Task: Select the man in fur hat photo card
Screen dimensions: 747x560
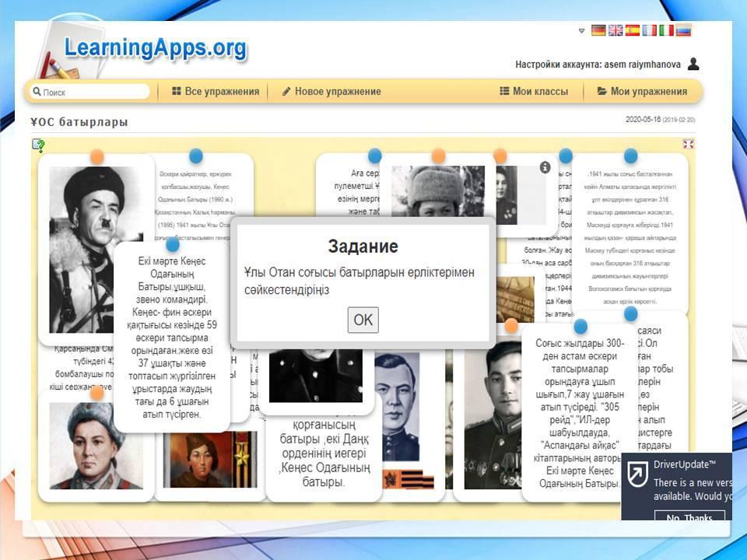Action: (x=96, y=249)
